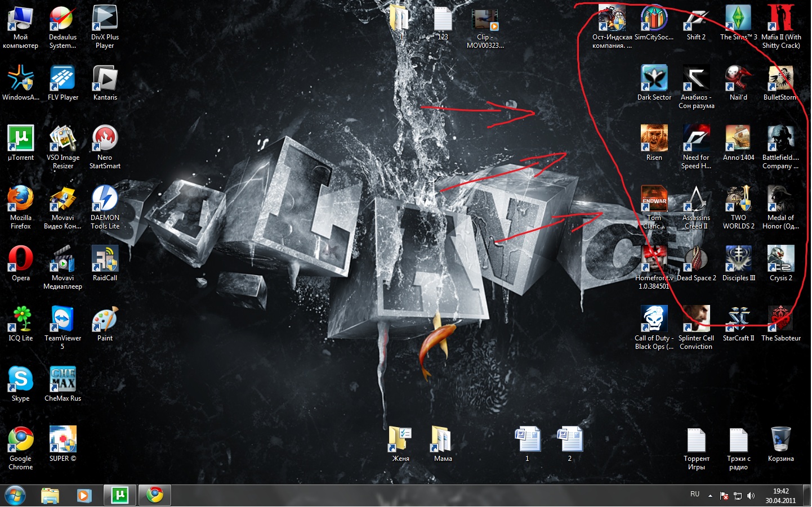Screen dimensions: 812x507
Task: Launch Call of Duty Black Ops
Action: point(654,328)
